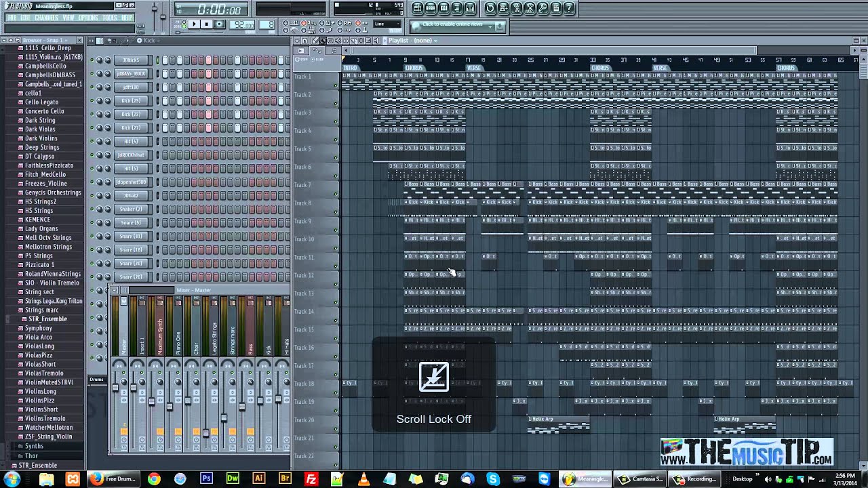Click the first CHORUS timeline marker
Viewport: 868px width, 488px height.
(x=414, y=68)
